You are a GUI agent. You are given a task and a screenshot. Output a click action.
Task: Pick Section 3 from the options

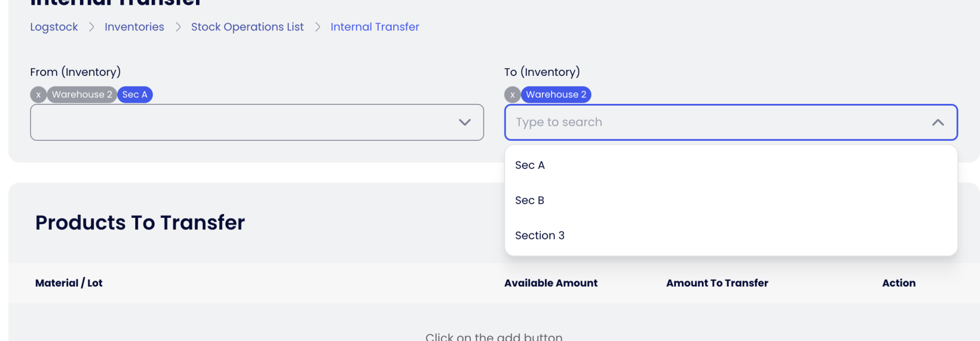pos(540,235)
